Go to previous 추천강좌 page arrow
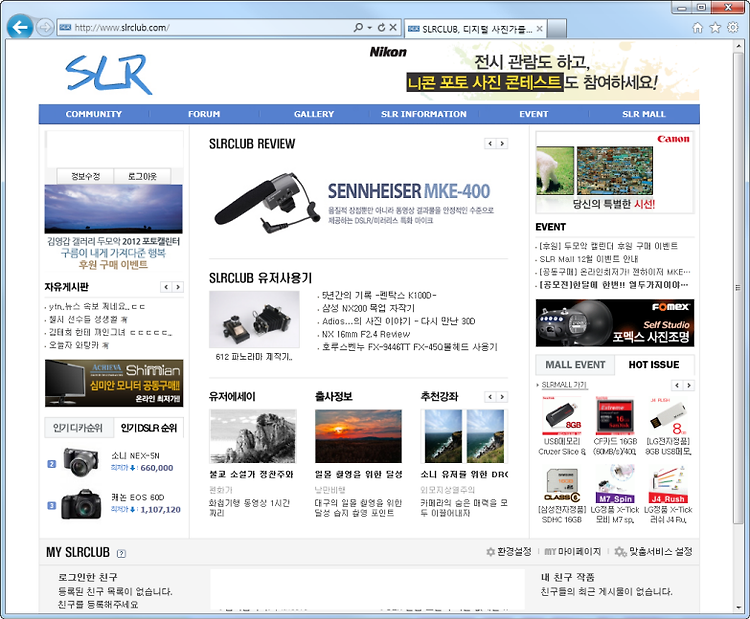 coord(490,397)
